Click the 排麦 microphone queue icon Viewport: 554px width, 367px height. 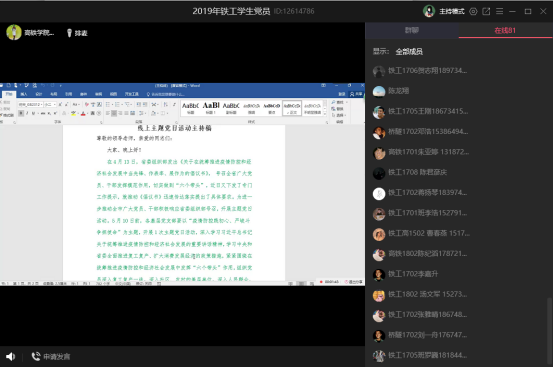[77, 33]
